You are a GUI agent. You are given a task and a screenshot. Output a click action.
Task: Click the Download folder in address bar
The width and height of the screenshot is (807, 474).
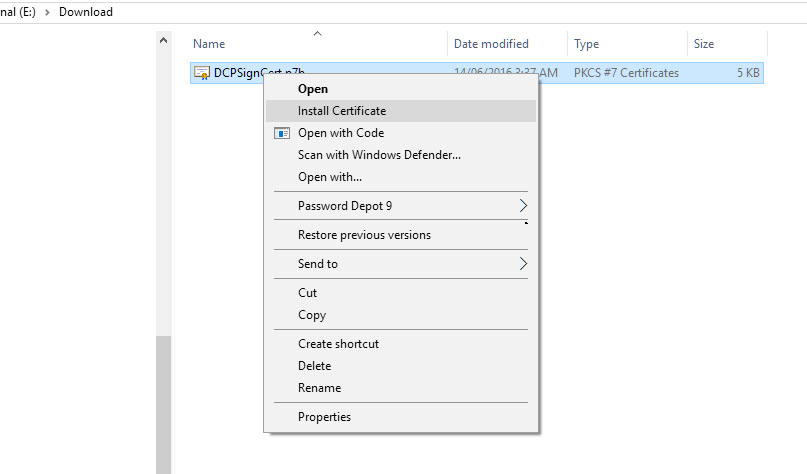(x=86, y=12)
